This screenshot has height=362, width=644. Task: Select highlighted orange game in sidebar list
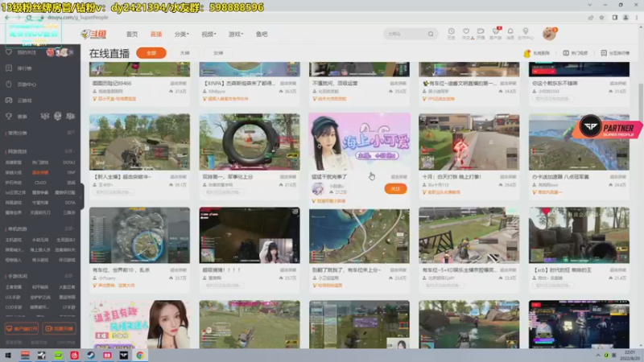point(40,172)
